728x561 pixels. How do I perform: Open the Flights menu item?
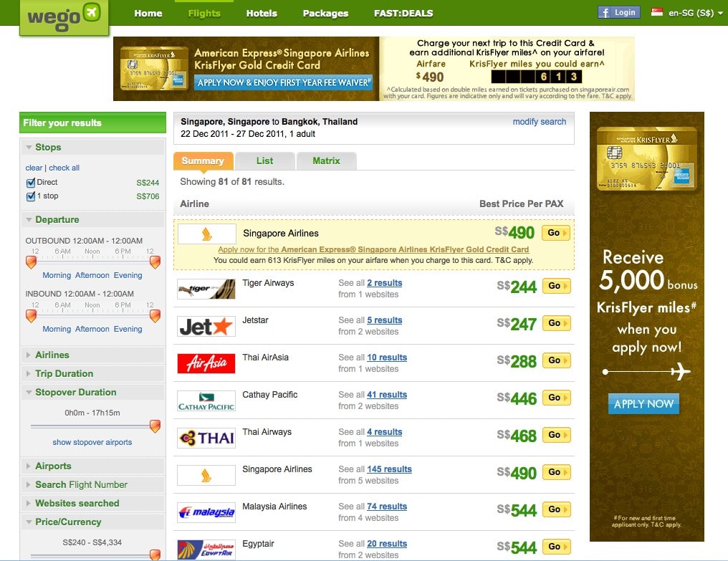[204, 14]
